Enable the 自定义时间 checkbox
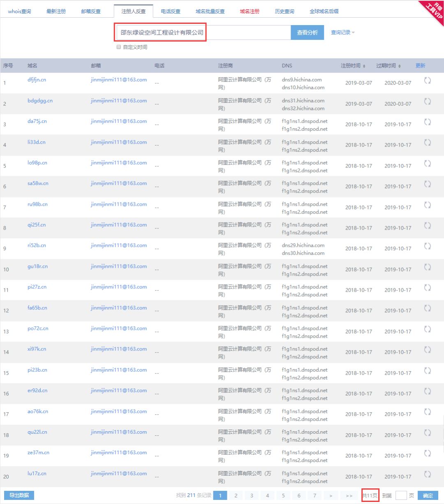Viewport: 444px width, 504px height. [x=119, y=47]
